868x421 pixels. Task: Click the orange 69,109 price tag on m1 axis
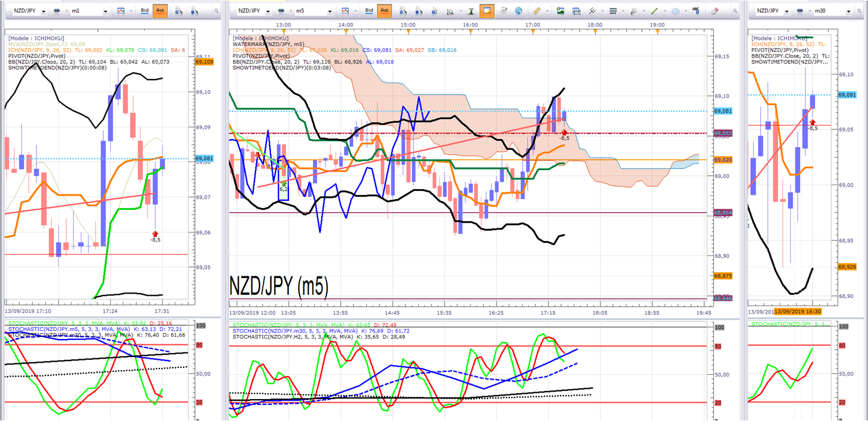204,61
